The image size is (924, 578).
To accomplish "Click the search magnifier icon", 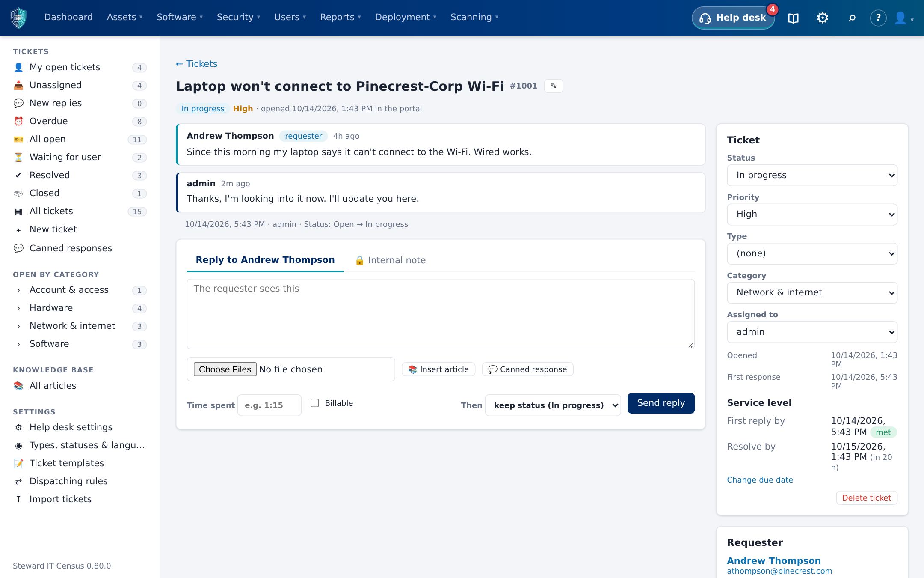I will pos(852,18).
